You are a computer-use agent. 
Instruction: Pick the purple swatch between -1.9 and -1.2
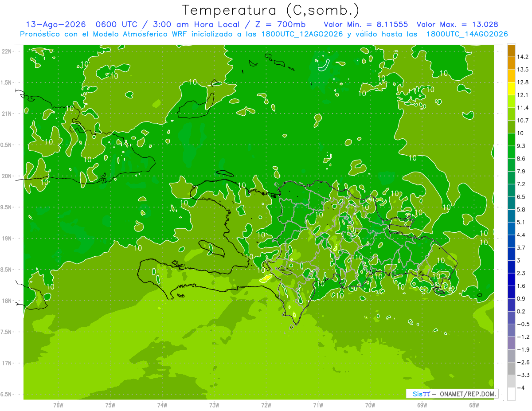coord(511,343)
